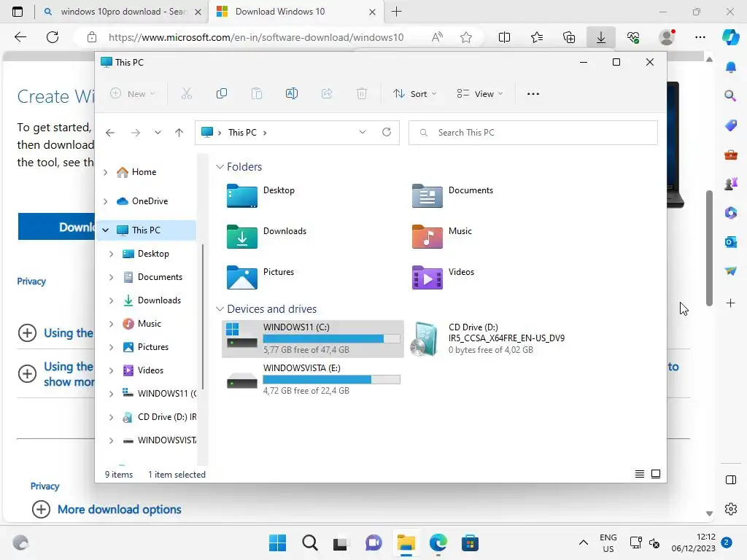The width and height of the screenshot is (747, 560).
Task: Go back in File Explorer navigation
Action: [x=110, y=133]
